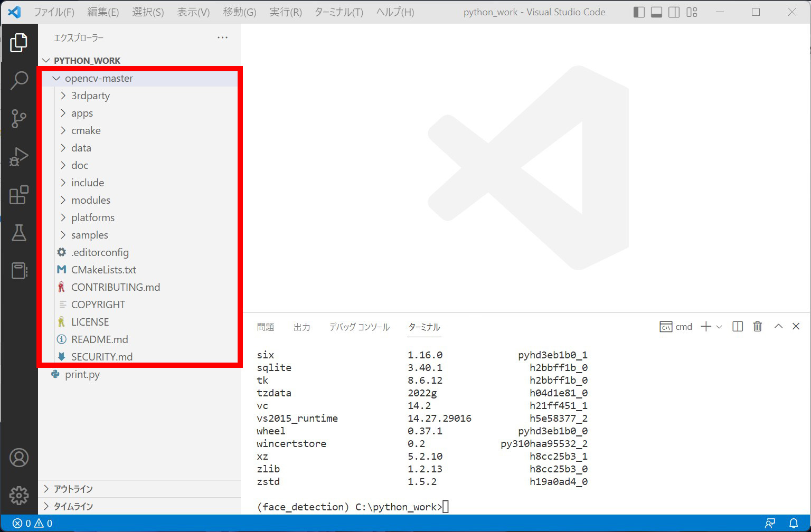Open Explorer more actions with the ellipsis
This screenshot has width=811, height=532.
(222, 37)
